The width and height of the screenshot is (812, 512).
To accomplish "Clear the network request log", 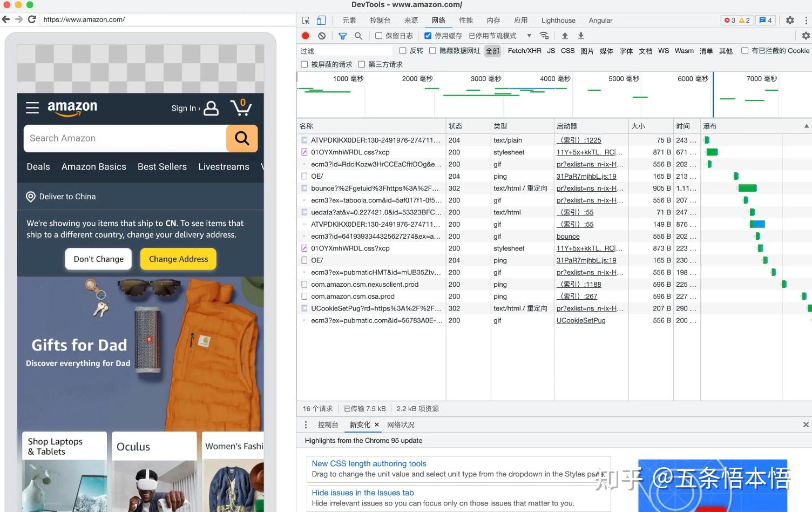I will click(x=322, y=36).
